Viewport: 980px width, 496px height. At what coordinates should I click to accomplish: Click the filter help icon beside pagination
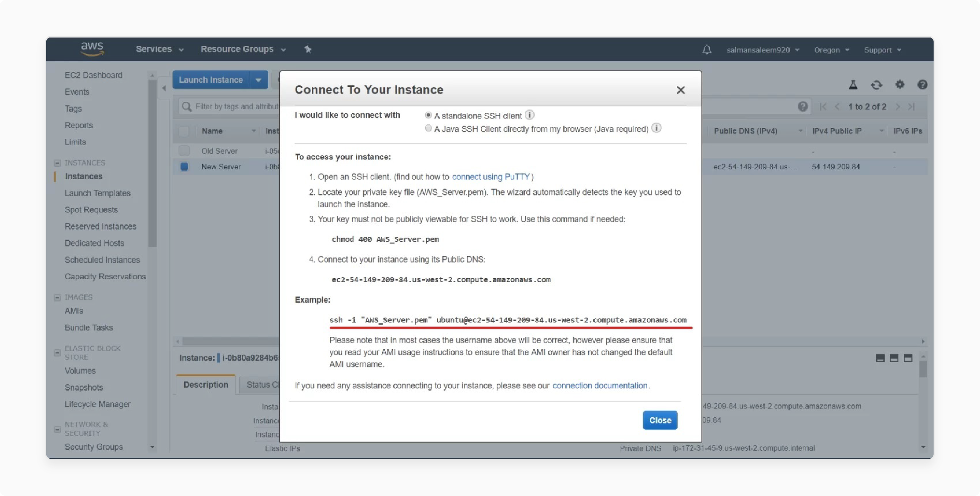click(x=803, y=107)
